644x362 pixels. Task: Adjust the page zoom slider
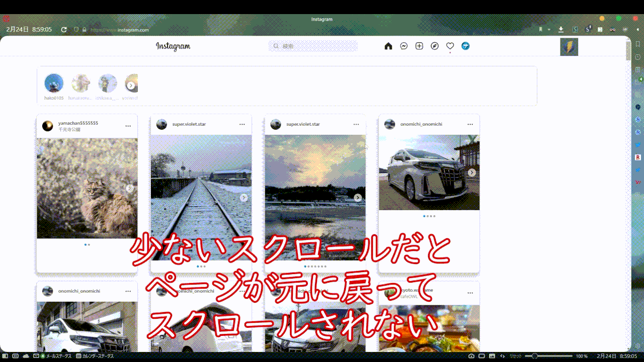coord(549,356)
